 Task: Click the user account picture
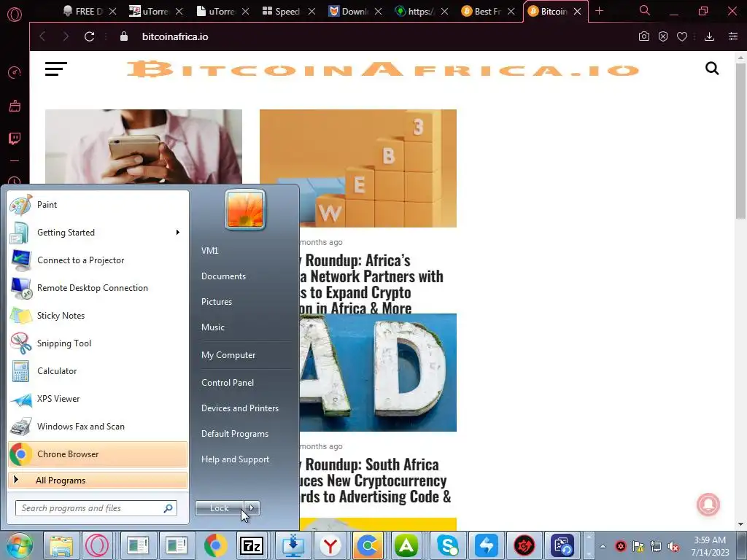(245, 209)
